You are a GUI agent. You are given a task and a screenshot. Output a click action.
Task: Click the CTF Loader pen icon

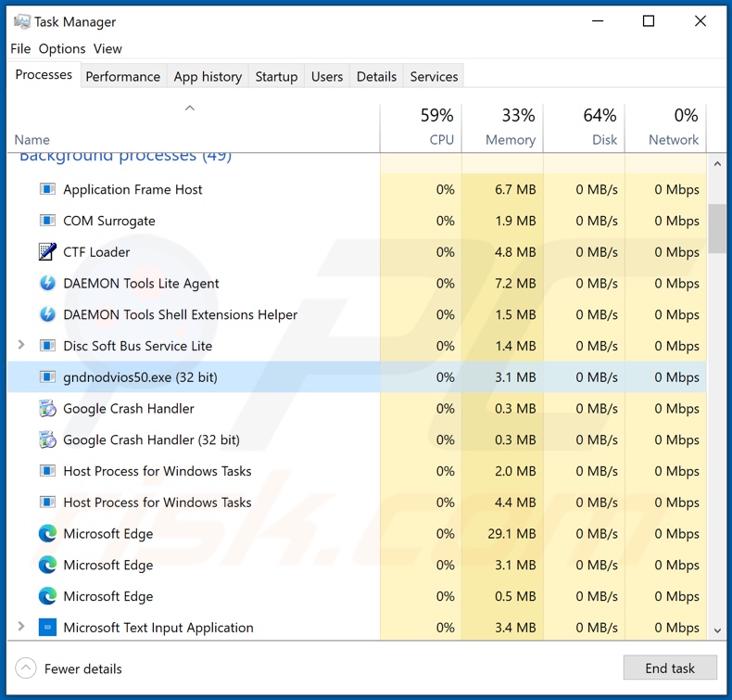click(x=47, y=252)
